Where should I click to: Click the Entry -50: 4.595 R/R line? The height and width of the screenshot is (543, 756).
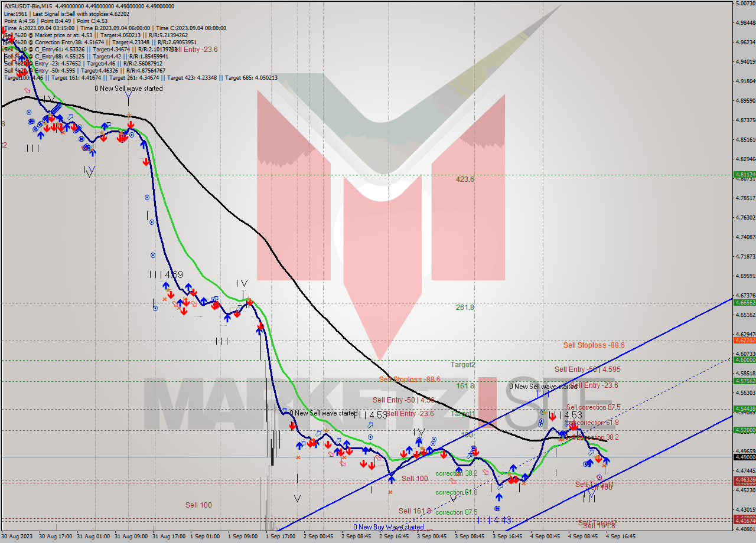(x=84, y=70)
